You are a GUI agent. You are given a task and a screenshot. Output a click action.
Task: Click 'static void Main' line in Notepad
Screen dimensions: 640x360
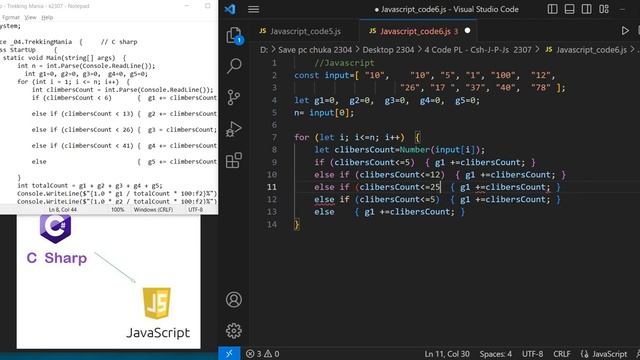pos(64,58)
